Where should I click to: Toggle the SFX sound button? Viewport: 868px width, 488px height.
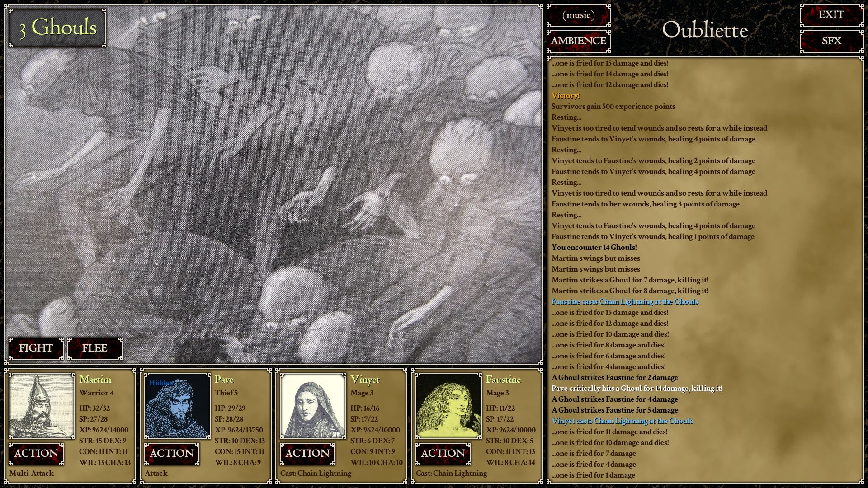(831, 41)
